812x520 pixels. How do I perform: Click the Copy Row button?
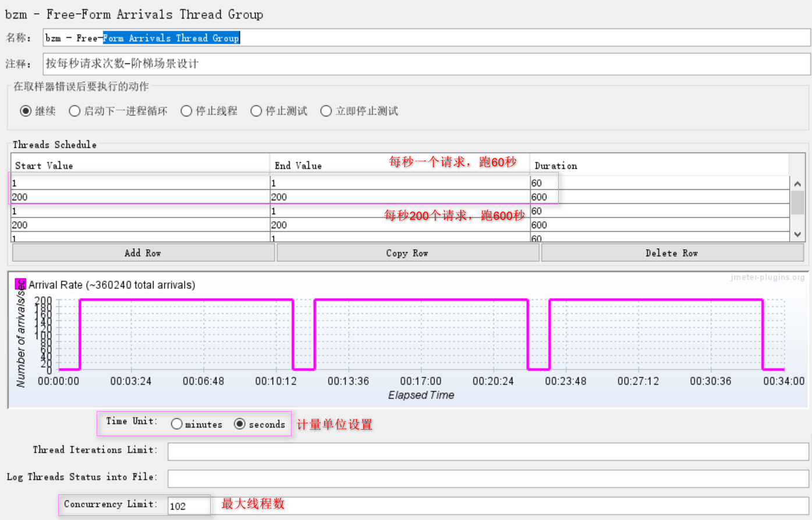[407, 253]
